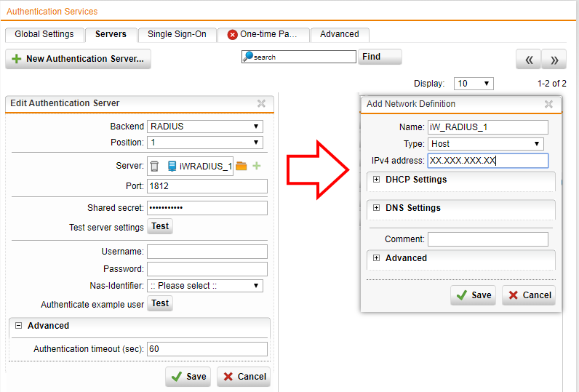Click the iWRADIUS_1 host object icon
This screenshot has height=392, width=579.
[172, 167]
